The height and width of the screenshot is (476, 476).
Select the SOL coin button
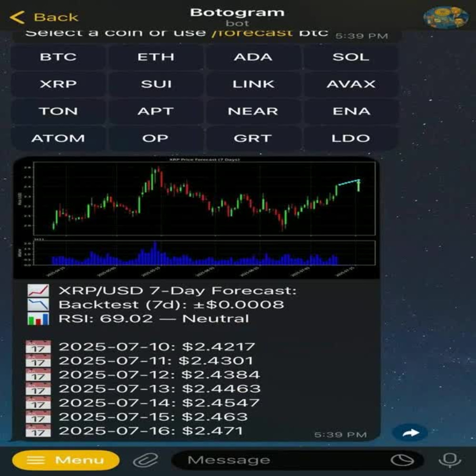351,57
